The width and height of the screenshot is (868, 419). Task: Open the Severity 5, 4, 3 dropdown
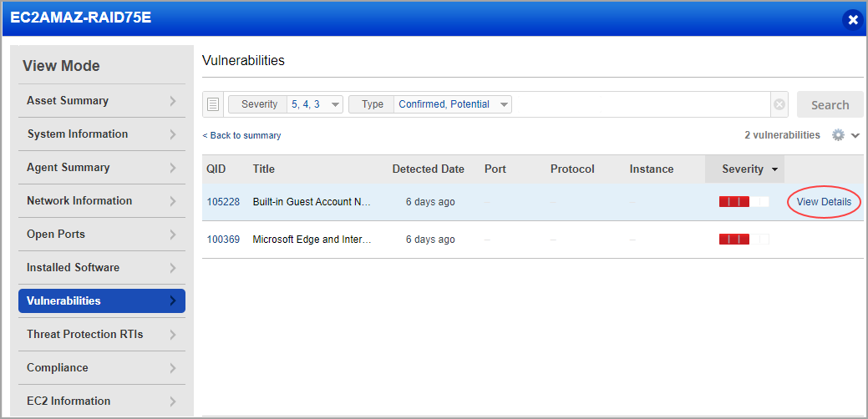[x=286, y=104]
